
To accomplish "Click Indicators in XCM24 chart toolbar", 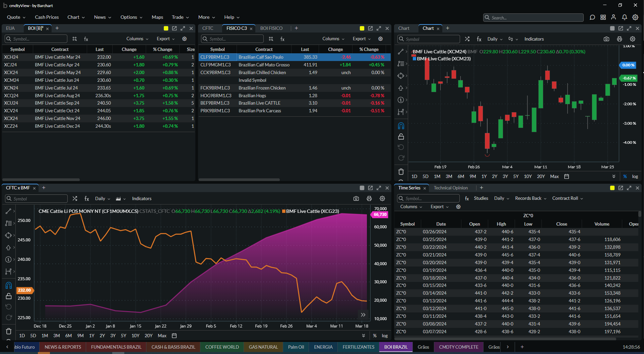I will click(x=534, y=39).
